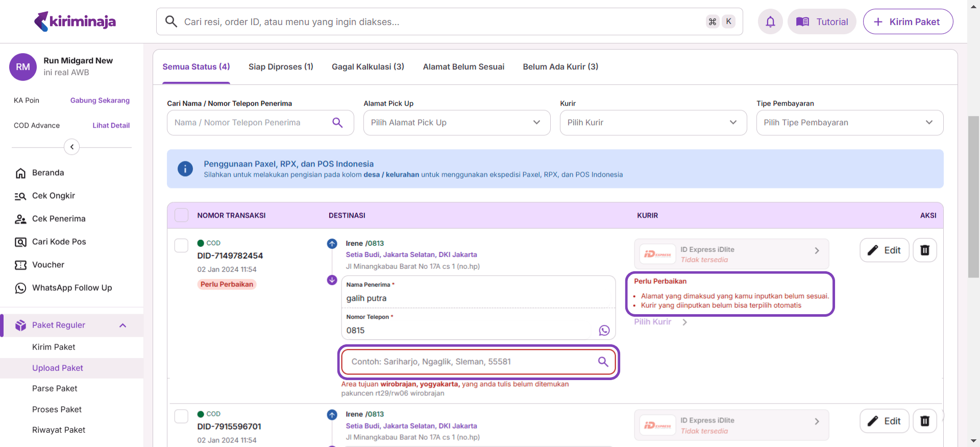Tick checkbox for transaction DID-7149782454
This screenshot has width=980, height=447.
[182, 245]
